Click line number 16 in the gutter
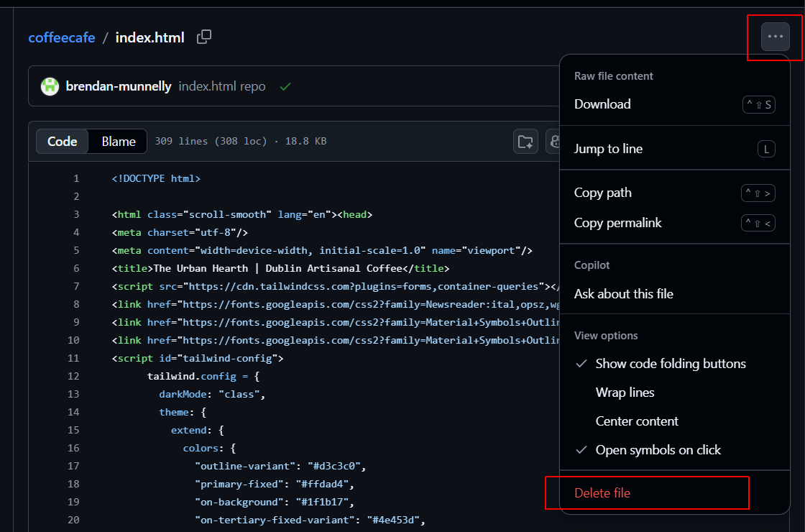The width and height of the screenshot is (805, 532). tap(73, 449)
